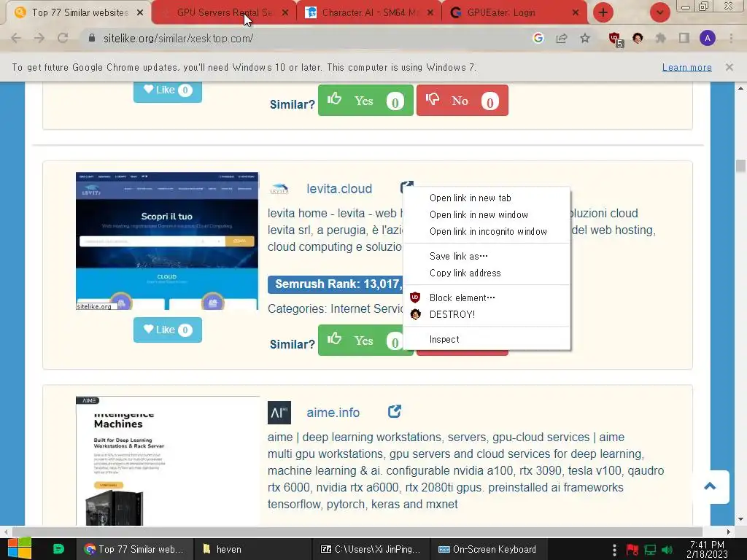The height and width of the screenshot is (560, 747).
Task: Open new tab with plus button
Action: (603, 12)
